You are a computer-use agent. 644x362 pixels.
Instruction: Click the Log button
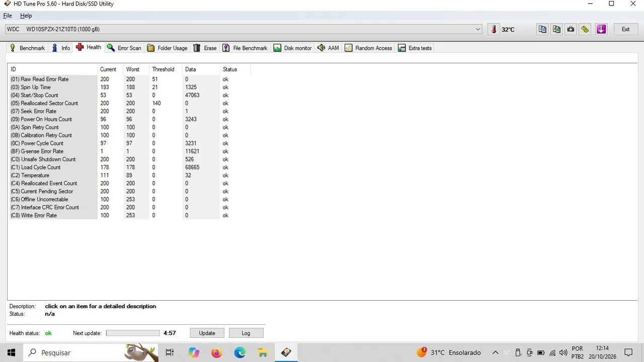[246, 333]
